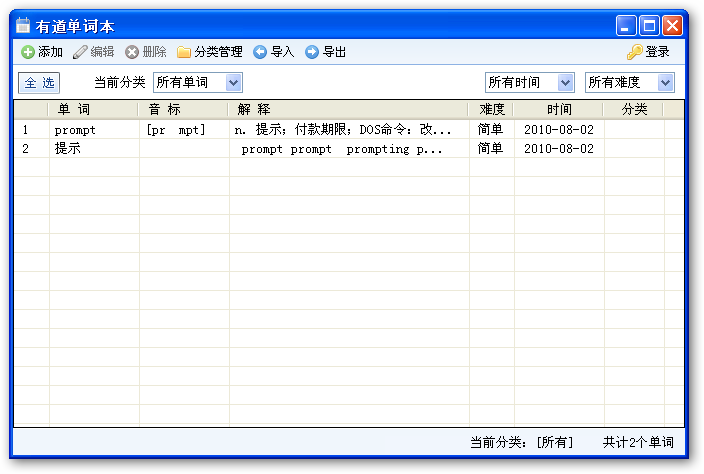704x474 pixels.
Task: Click the 有道单词本 title bar app icon
Action: (x=23, y=26)
